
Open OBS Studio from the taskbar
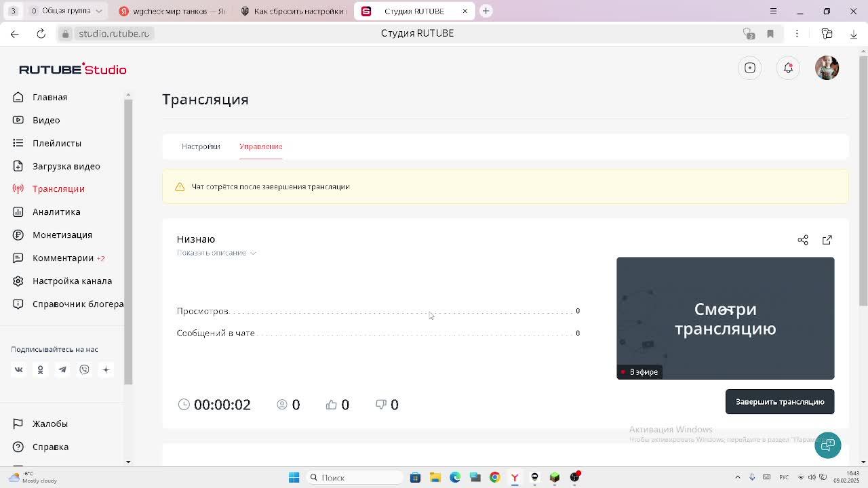tap(575, 477)
